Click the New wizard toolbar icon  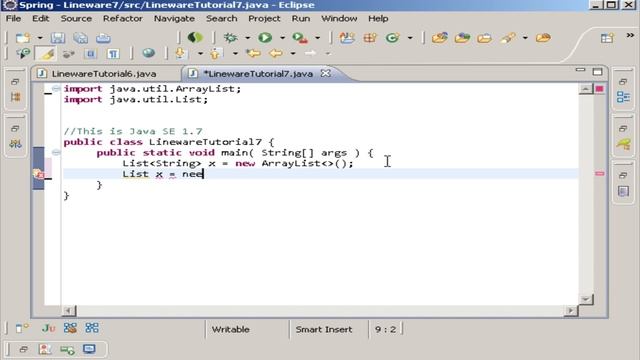(x=23, y=38)
